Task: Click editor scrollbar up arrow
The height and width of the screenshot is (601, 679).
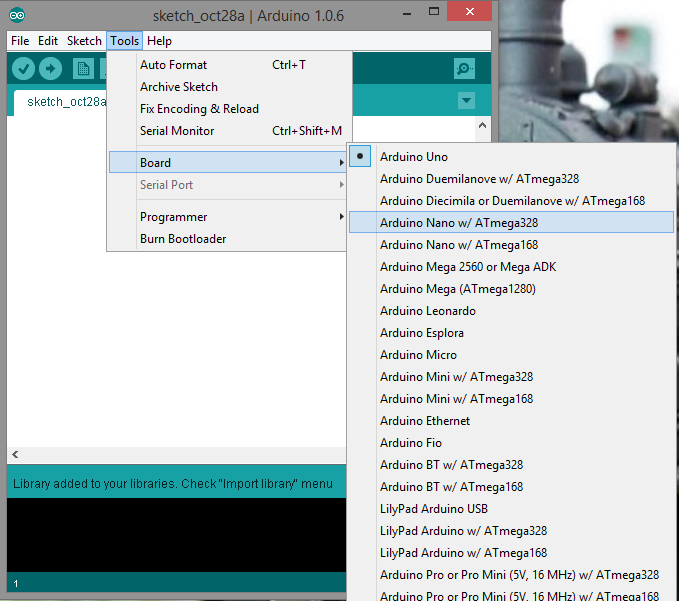Action: pos(482,126)
